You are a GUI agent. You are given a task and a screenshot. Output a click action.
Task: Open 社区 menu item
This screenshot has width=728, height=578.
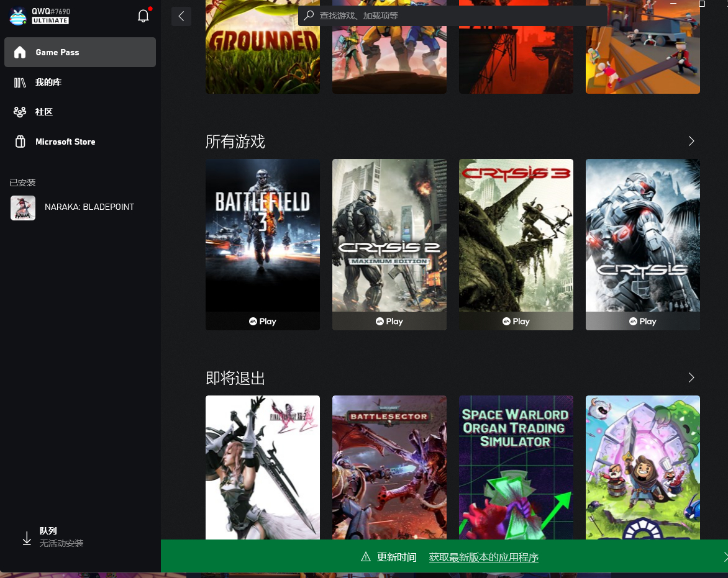click(x=80, y=112)
